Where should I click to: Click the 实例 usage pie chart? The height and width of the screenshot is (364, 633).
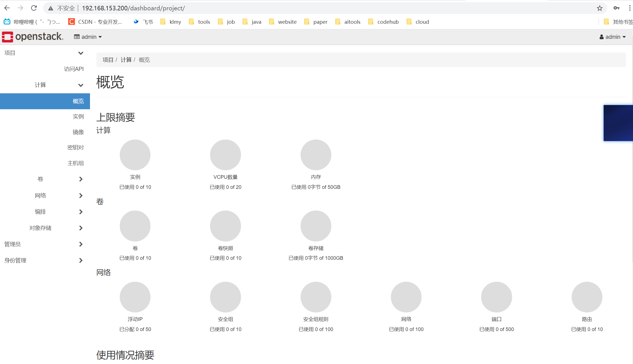tap(135, 155)
